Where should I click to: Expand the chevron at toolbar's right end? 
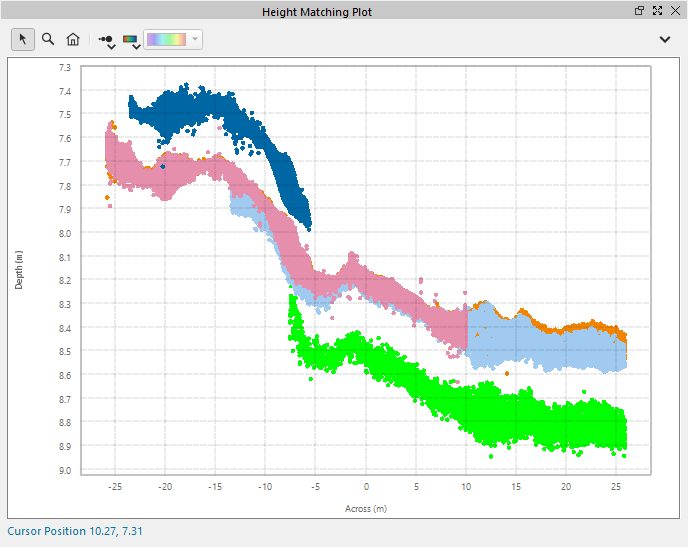pos(665,39)
